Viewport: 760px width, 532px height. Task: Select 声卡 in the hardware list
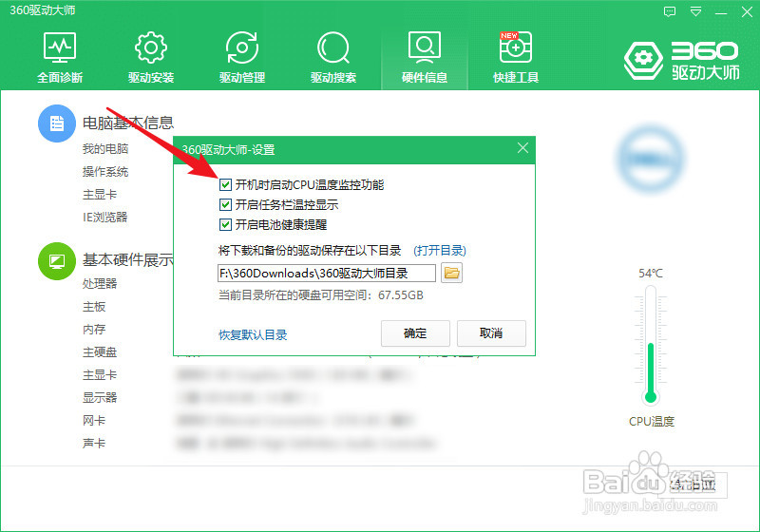click(94, 444)
